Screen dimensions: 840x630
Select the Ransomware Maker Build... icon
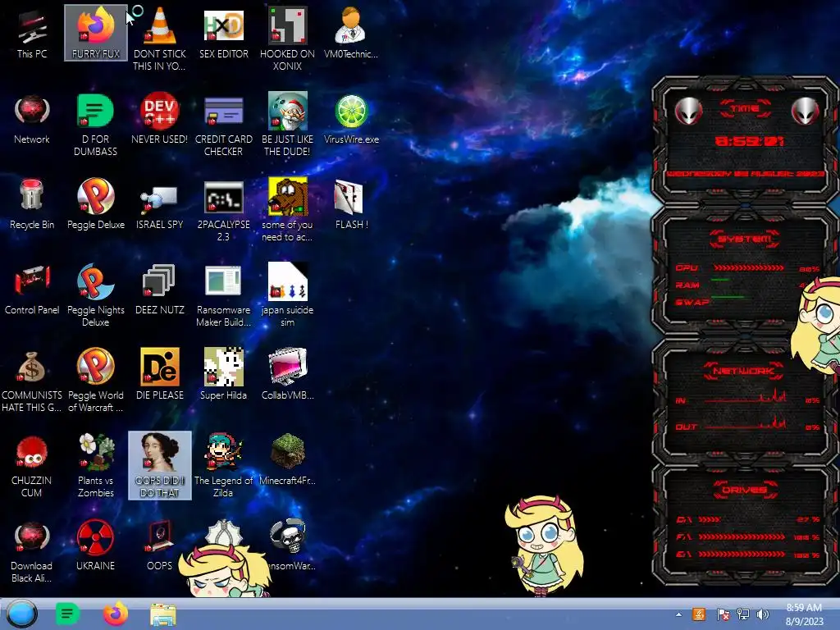click(x=223, y=294)
